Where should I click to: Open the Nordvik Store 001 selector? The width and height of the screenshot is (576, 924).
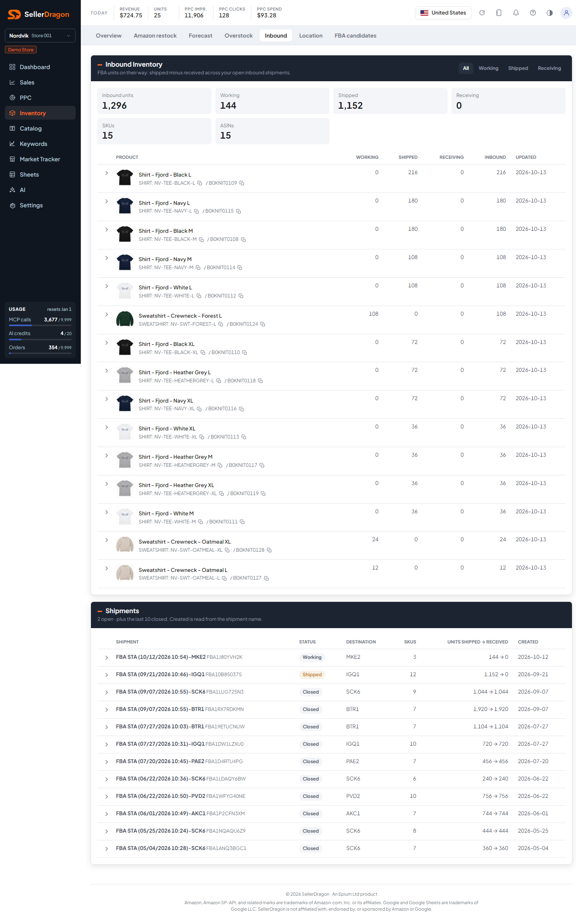click(40, 36)
